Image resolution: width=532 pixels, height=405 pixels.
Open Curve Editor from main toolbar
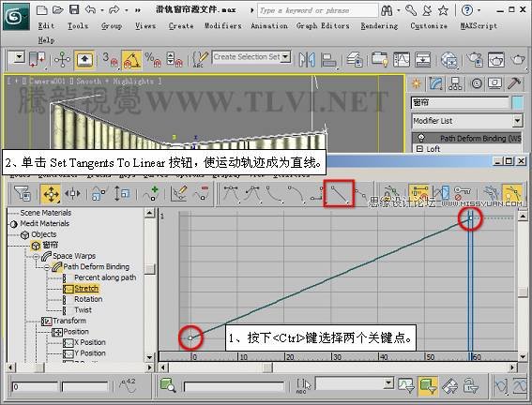(x=402, y=60)
